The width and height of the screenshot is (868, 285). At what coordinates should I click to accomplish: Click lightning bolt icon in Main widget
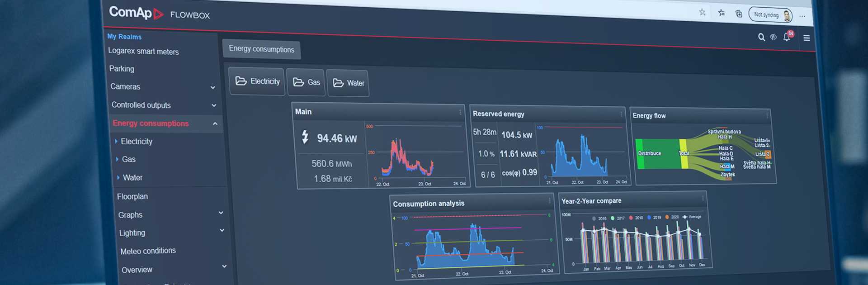(305, 137)
